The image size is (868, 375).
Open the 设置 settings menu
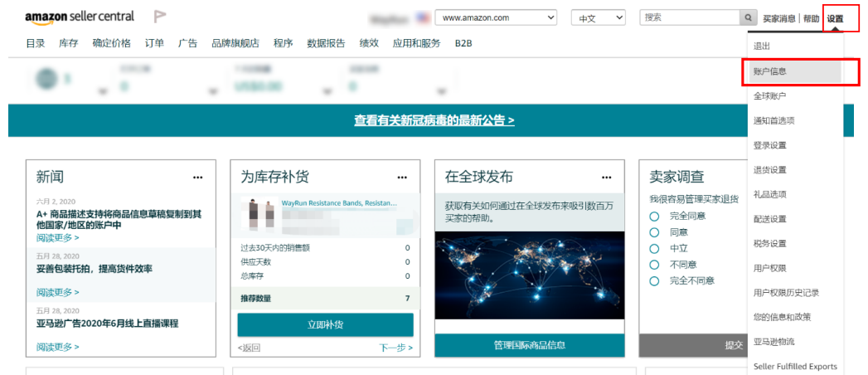835,18
